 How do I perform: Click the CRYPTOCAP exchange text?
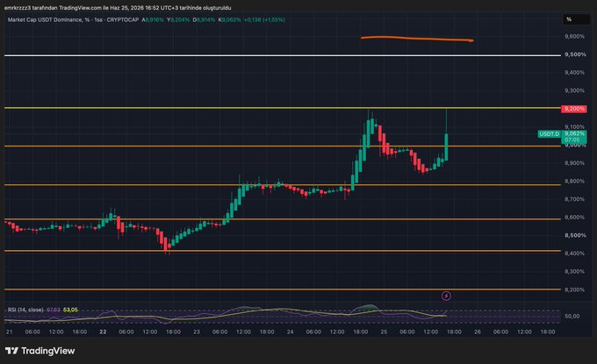123,20
